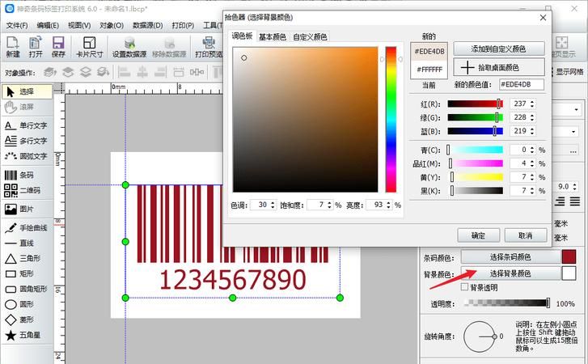Activate the Select (选择) arrow tool

(x=27, y=91)
